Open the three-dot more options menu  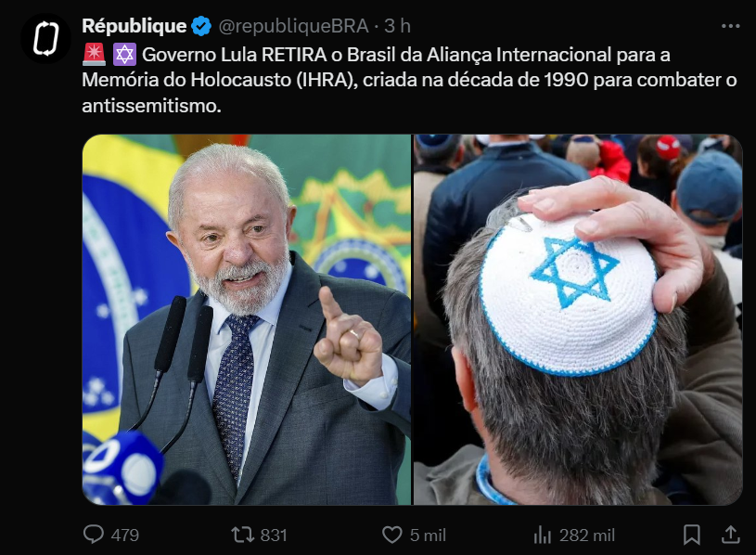tap(730, 26)
